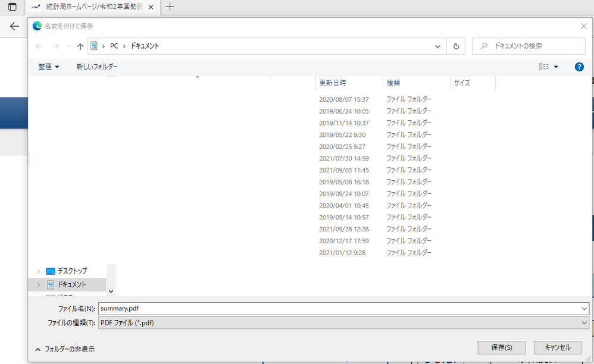Select the folder dated 2021/09/03 11:45
The height and width of the screenshot is (364, 594).
[343, 170]
